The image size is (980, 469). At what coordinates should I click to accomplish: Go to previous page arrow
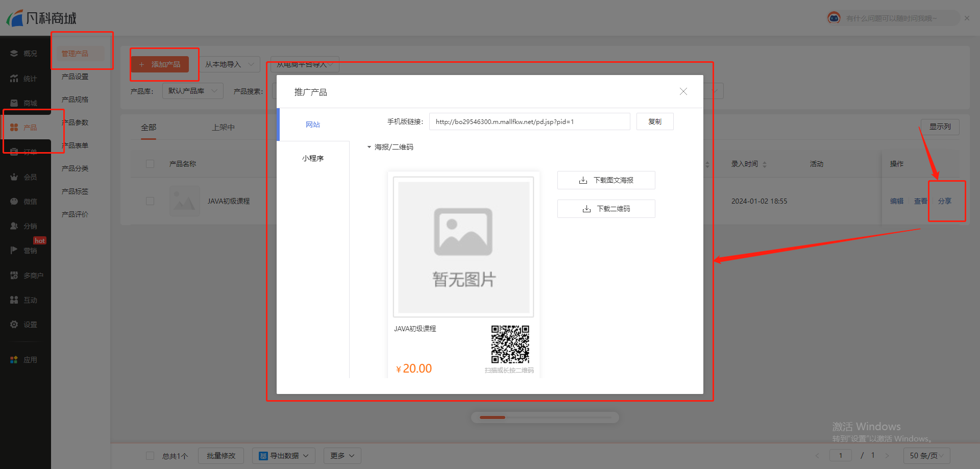(x=817, y=456)
